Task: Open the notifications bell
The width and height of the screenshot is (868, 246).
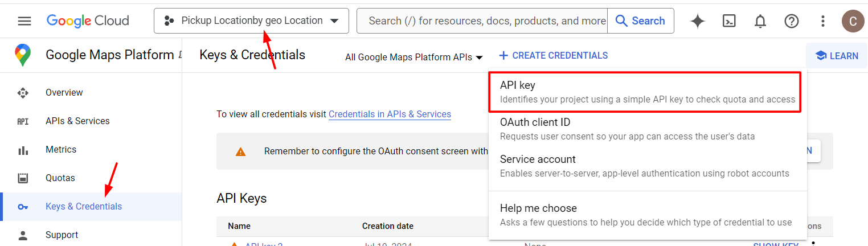Action: coord(760,21)
